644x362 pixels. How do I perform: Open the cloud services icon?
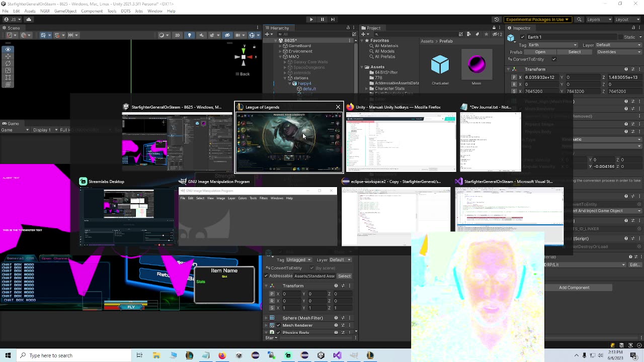(29, 20)
